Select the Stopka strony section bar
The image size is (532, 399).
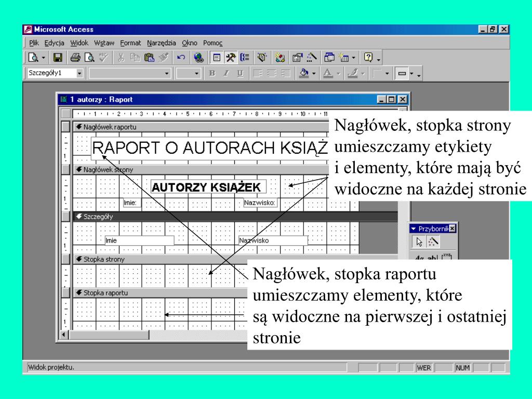[x=235, y=259]
